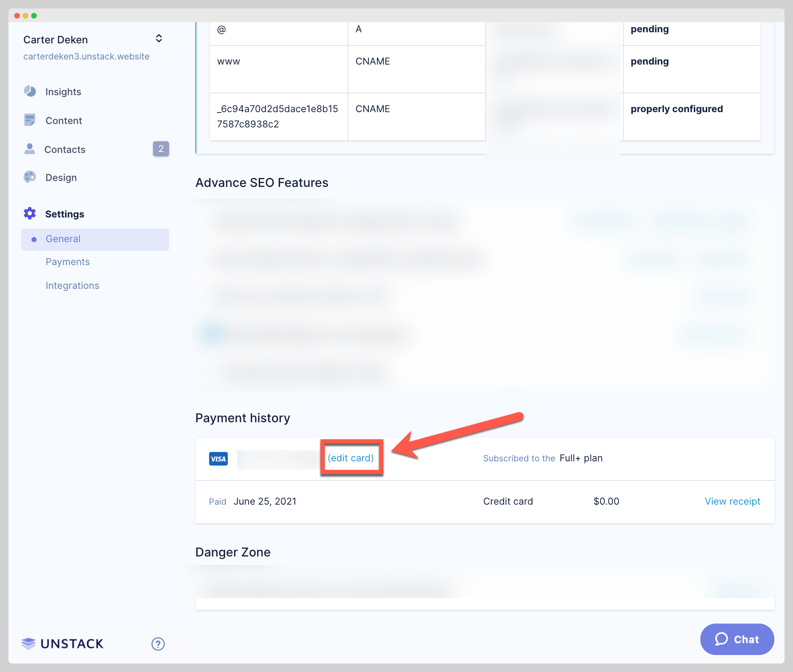The width and height of the screenshot is (793, 672).
Task: Click the Settings gear icon
Action: [30, 214]
